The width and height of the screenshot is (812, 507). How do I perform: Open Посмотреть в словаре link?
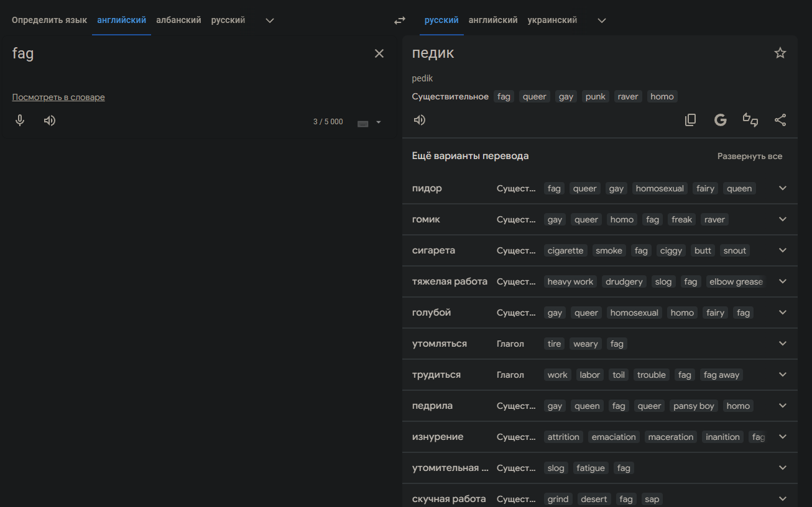point(58,98)
